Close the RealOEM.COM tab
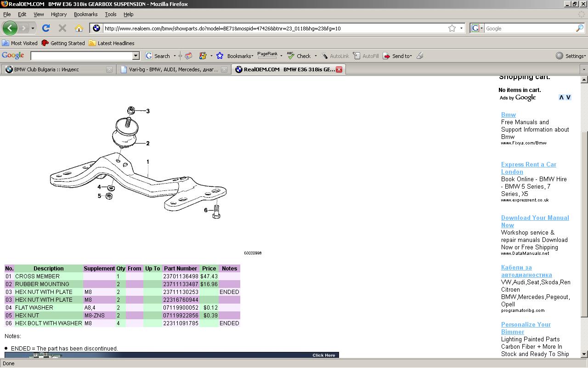This screenshot has width=588, height=368. 339,69
